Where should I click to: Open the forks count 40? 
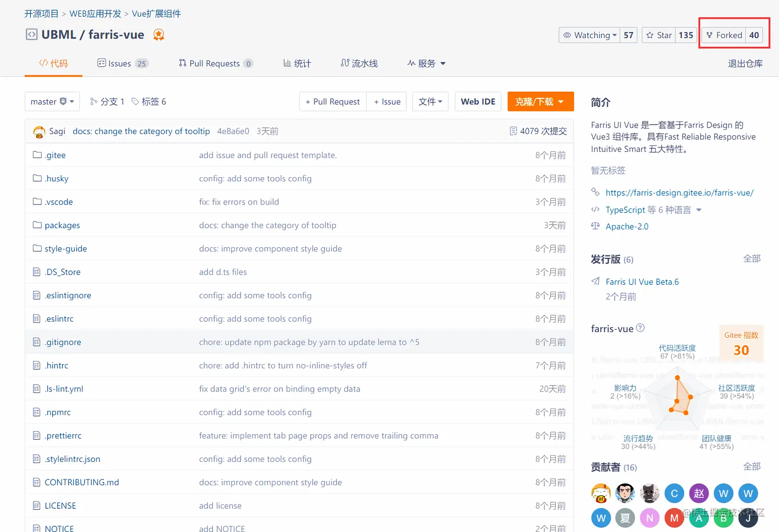click(x=754, y=35)
